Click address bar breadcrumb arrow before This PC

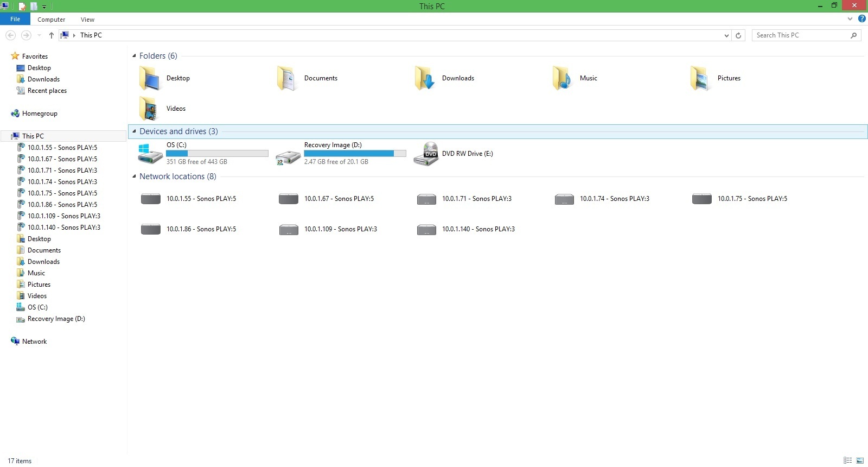pos(74,35)
